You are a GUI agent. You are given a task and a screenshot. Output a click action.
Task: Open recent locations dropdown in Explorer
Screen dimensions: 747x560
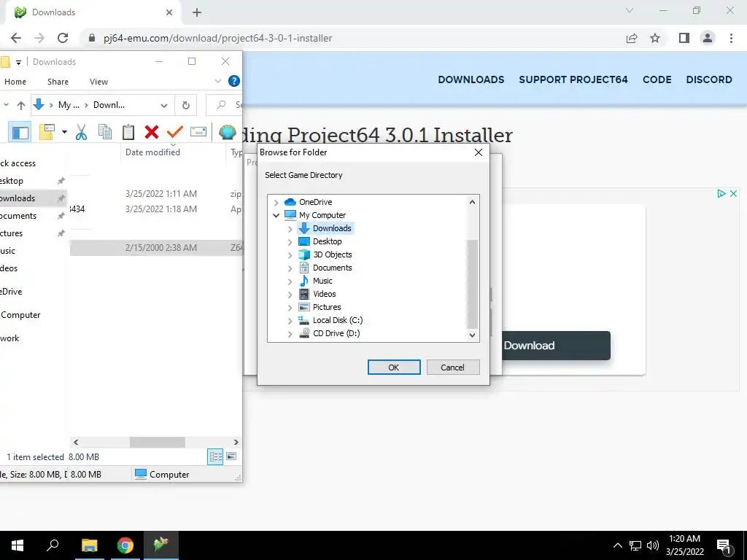pyautogui.click(x=6, y=105)
